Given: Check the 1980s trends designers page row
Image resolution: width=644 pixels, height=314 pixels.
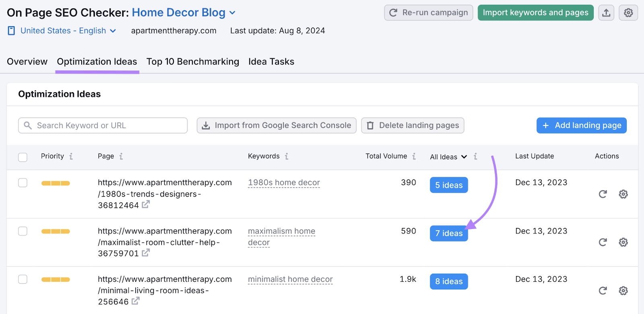Looking at the screenshot, I should coord(23,183).
